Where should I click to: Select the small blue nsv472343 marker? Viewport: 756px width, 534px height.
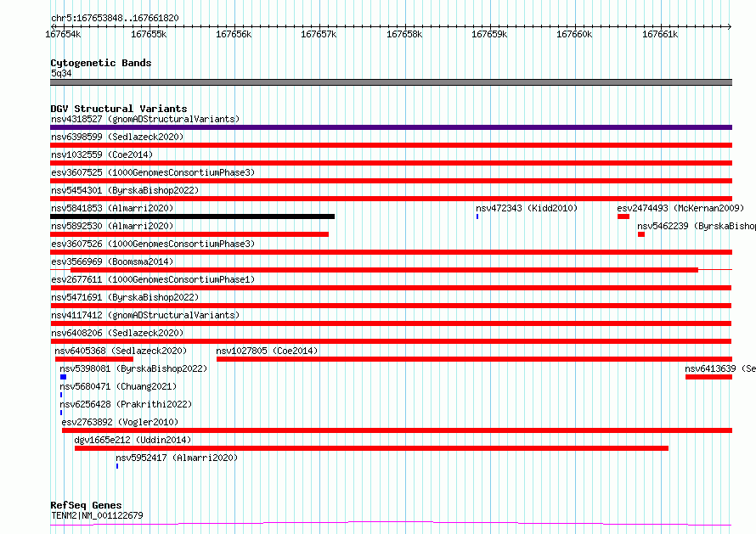(477, 216)
